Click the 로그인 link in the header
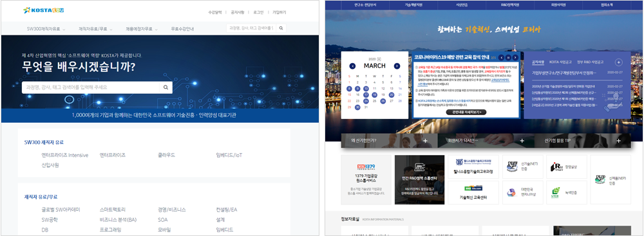Image resolution: width=644 pixels, height=236 pixels. pyautogui.click(x=259, y=12)
